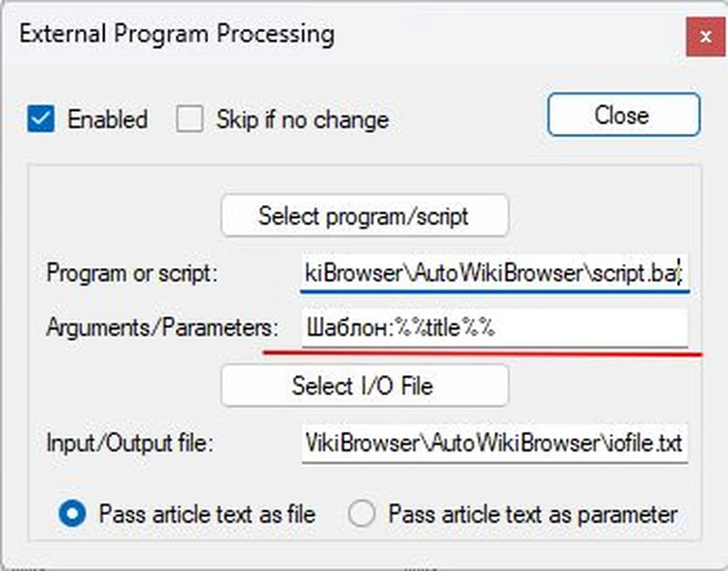Image resolution: width=728 pixels, height=571 pixels.
Task: Tick the Skip if no change box
Action: 190,119
